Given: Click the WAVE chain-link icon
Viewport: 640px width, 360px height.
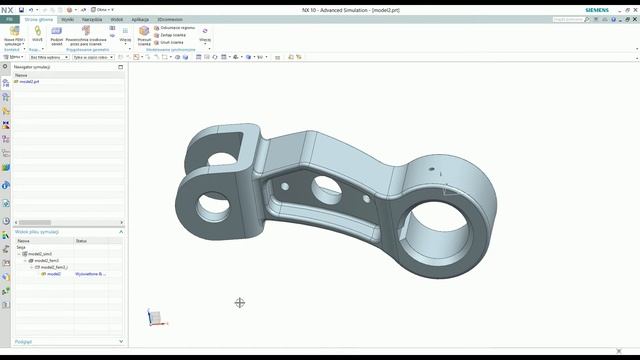Looking at the screenshot, I should click(x=38, y=31).
